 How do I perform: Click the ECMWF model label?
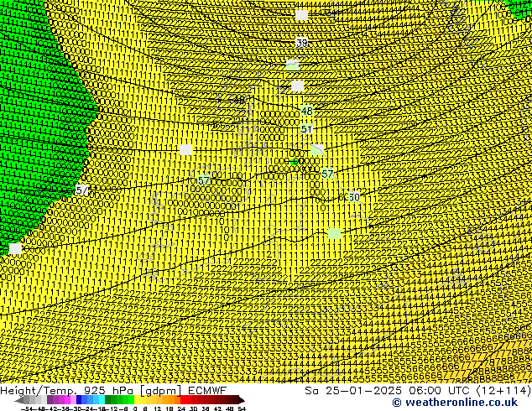point(207,391)
